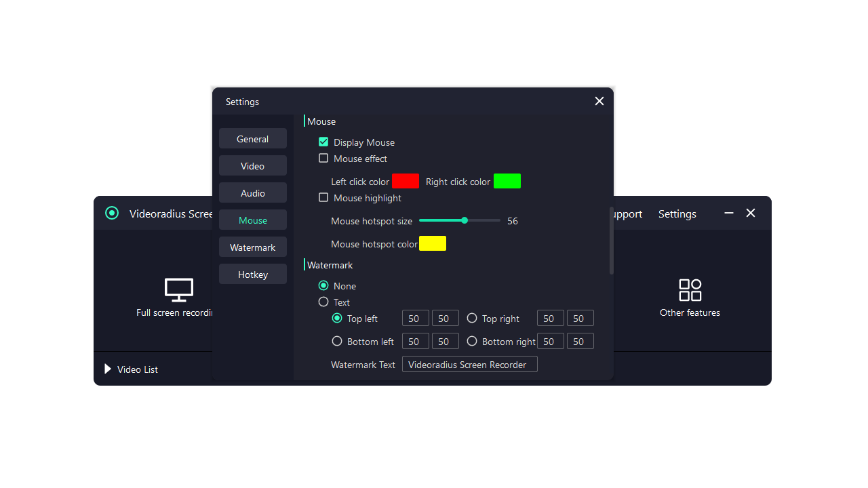Select the Mouse settings tab

[x=253, y=220]
